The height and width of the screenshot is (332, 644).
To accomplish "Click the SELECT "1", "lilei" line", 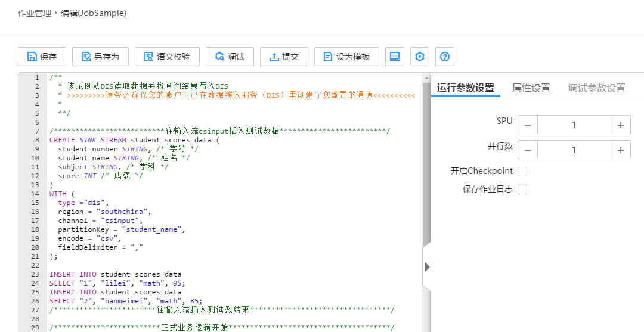I will pos(117,283).
